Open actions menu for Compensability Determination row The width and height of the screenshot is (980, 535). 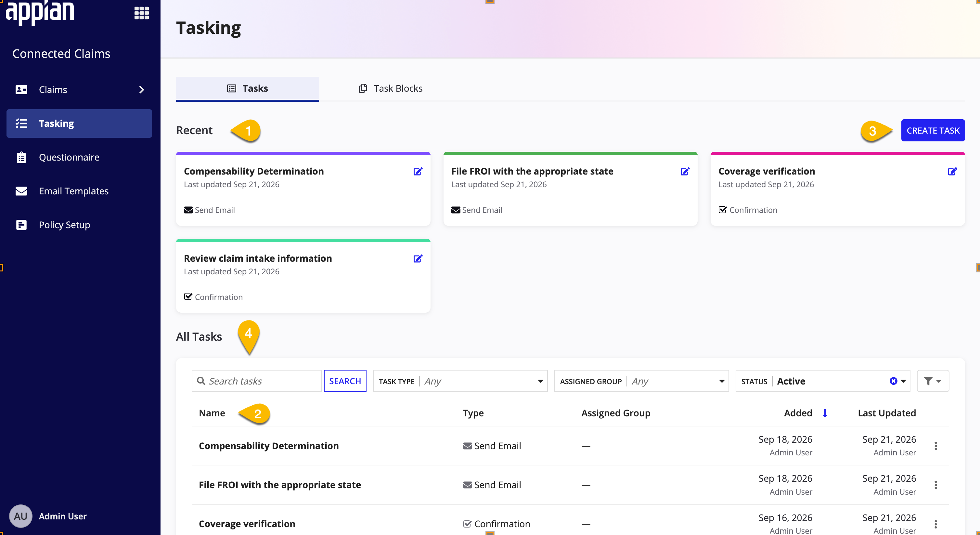coord(935,446)
